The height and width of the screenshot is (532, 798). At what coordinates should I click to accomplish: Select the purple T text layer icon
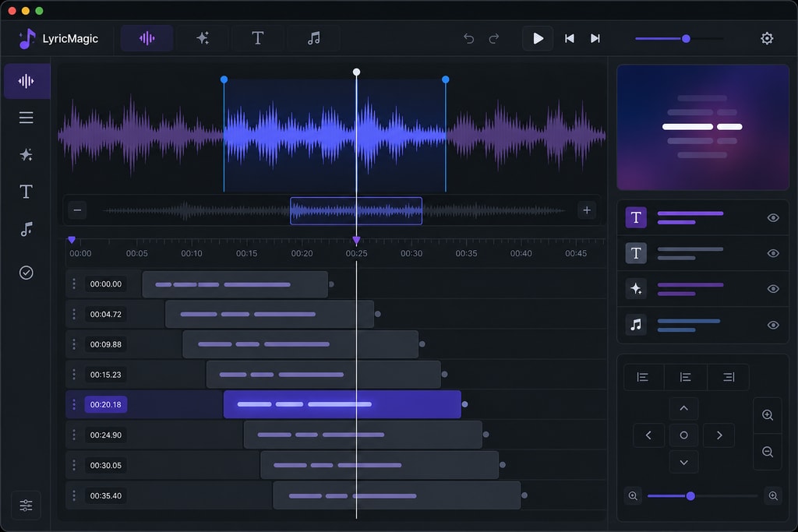tap(636, 217)
